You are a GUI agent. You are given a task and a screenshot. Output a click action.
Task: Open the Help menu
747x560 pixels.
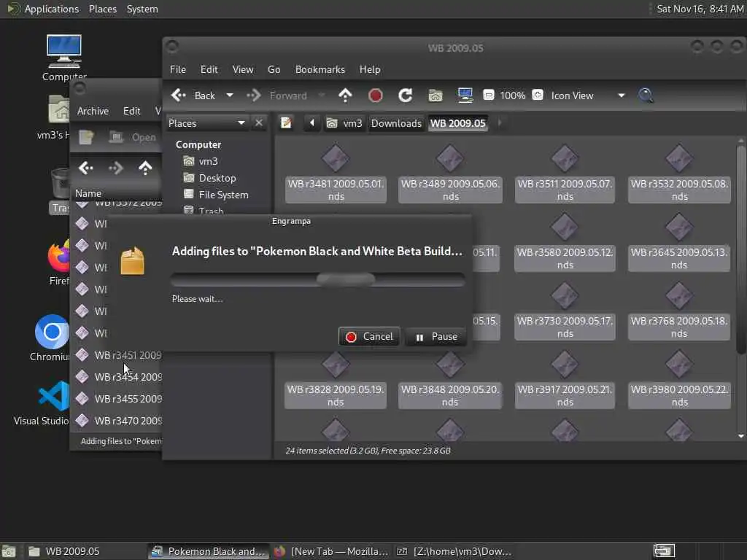pos(370,69)
